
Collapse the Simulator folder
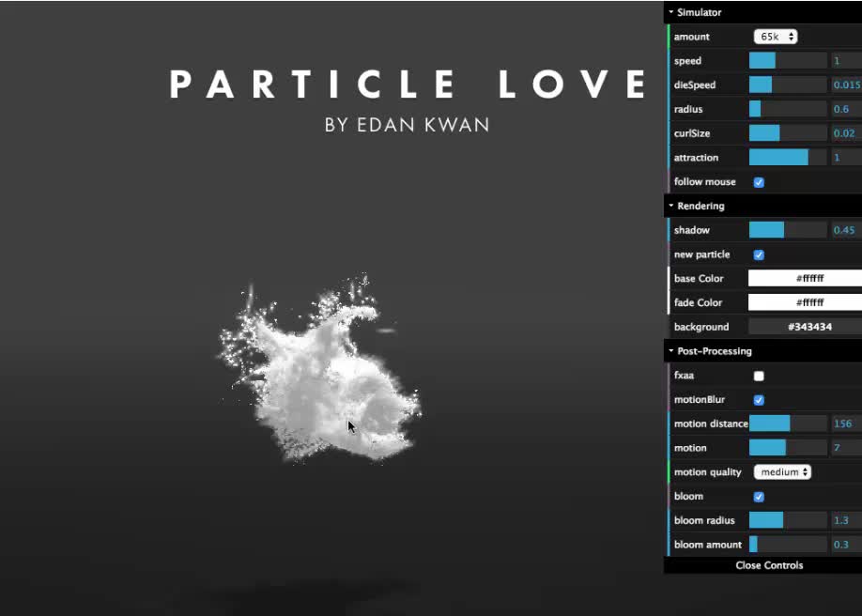pos(763,12)
